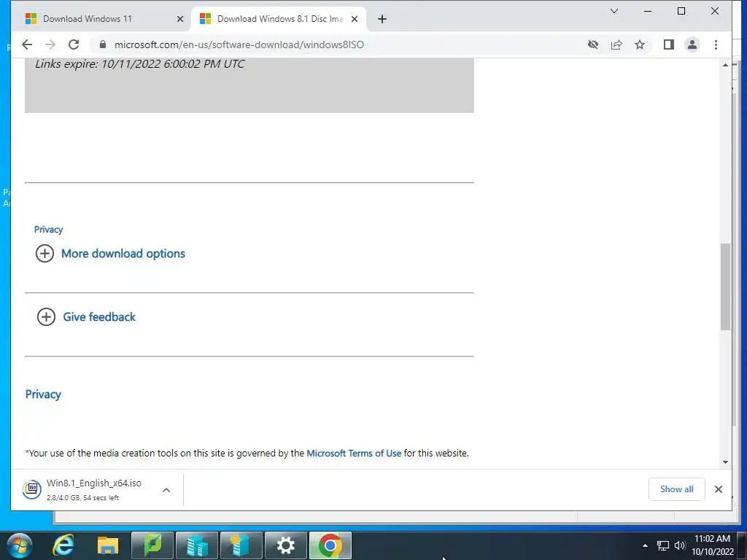747x560 pixels.
Task: Launch Internet Explorer from taskbar
Action: 63,545
